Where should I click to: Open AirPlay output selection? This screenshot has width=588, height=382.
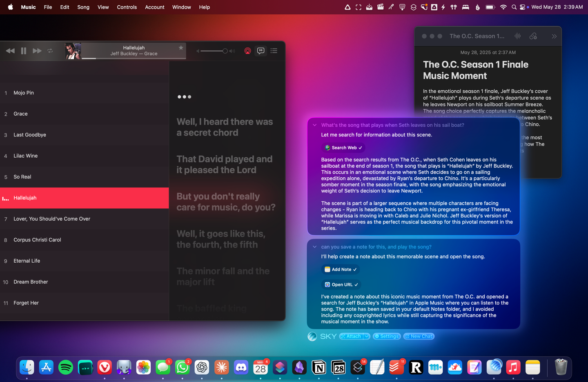[247, 51]
